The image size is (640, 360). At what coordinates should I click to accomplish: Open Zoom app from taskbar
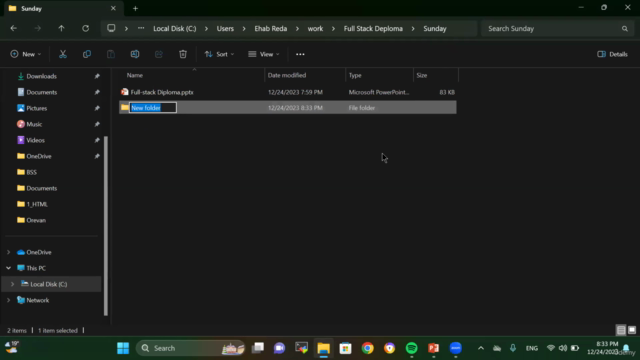[x=456, y=348]
